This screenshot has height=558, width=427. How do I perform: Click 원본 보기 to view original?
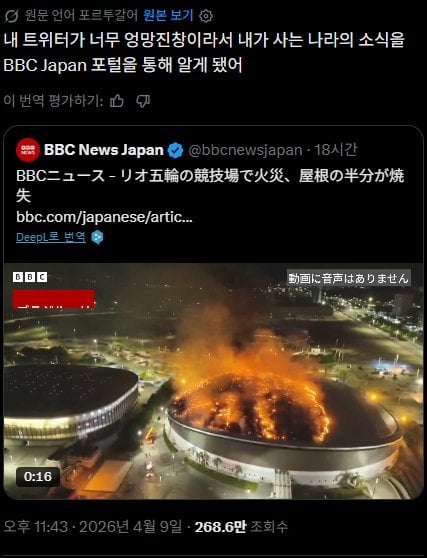coord(168,15)
